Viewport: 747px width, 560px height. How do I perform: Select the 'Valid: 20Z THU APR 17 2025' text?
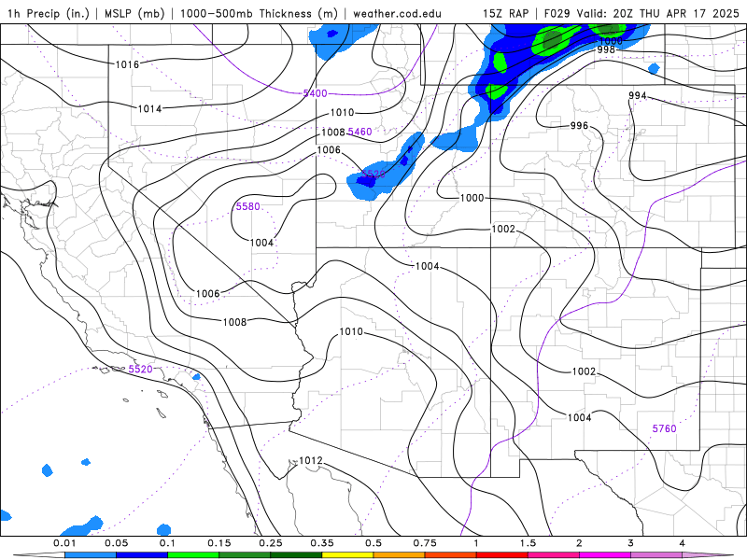click(658, 13)
